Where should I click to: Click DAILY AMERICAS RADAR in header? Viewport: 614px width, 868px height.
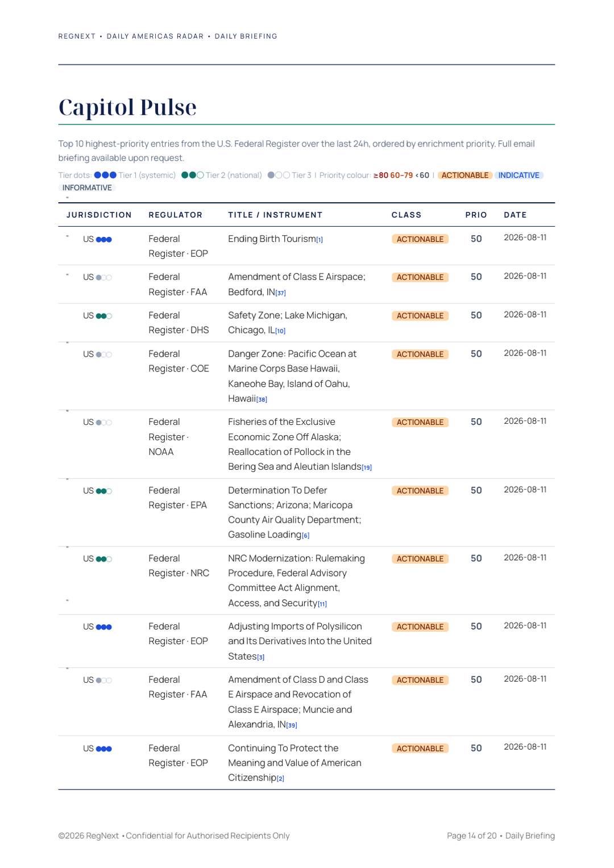155,36
